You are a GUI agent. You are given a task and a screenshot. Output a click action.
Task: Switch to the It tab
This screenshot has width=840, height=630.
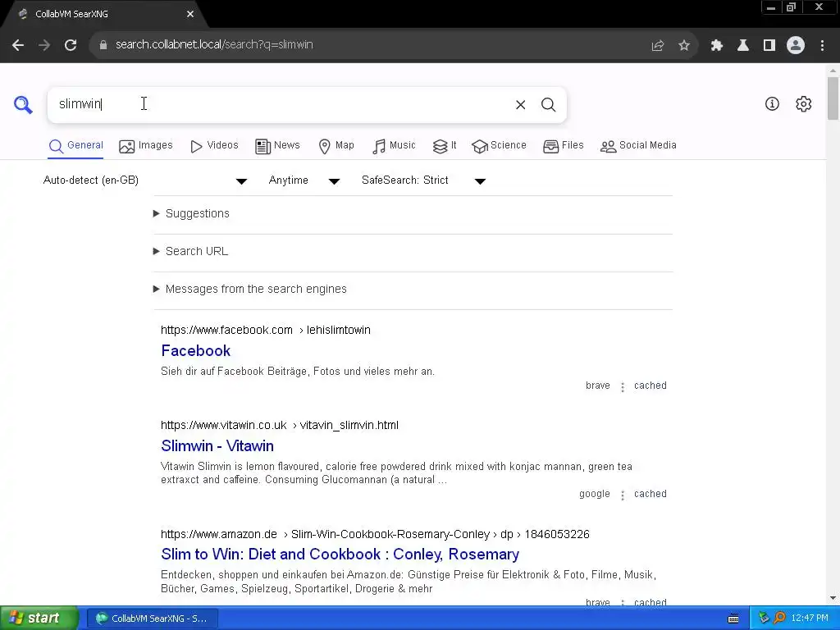point(445,146)
